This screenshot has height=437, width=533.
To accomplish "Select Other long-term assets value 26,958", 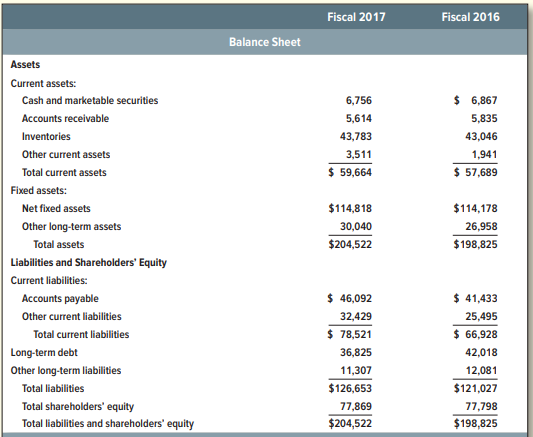I will click(481, 226).
